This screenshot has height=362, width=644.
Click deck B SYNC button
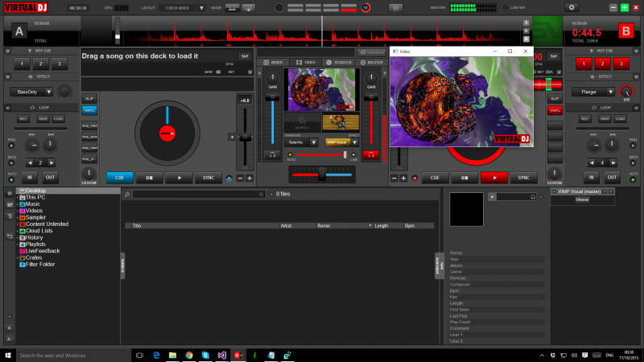click(524, 178)
